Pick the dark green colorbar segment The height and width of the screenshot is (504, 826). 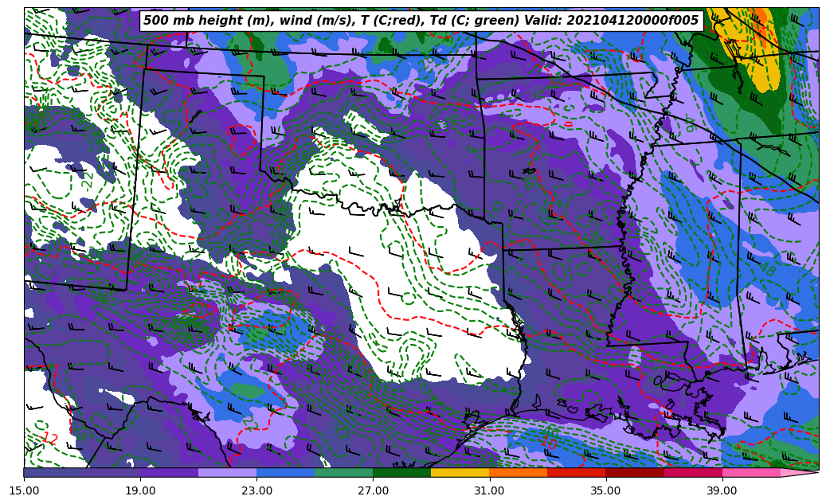(x=401, y=472)
